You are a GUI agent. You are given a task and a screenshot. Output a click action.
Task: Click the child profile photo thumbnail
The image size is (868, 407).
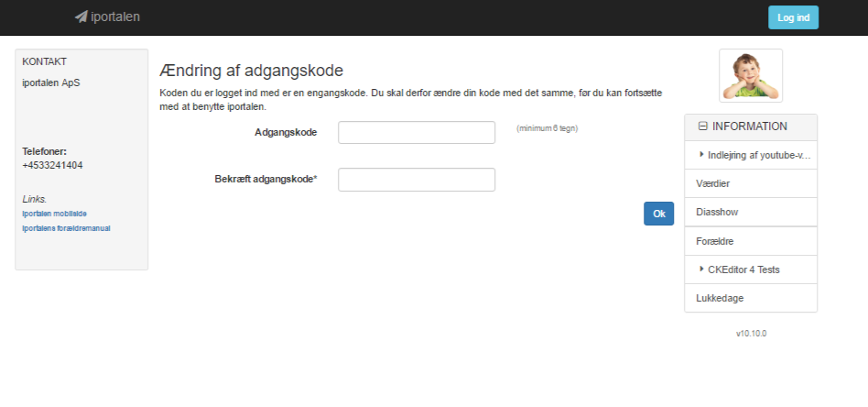click(751, 75)
